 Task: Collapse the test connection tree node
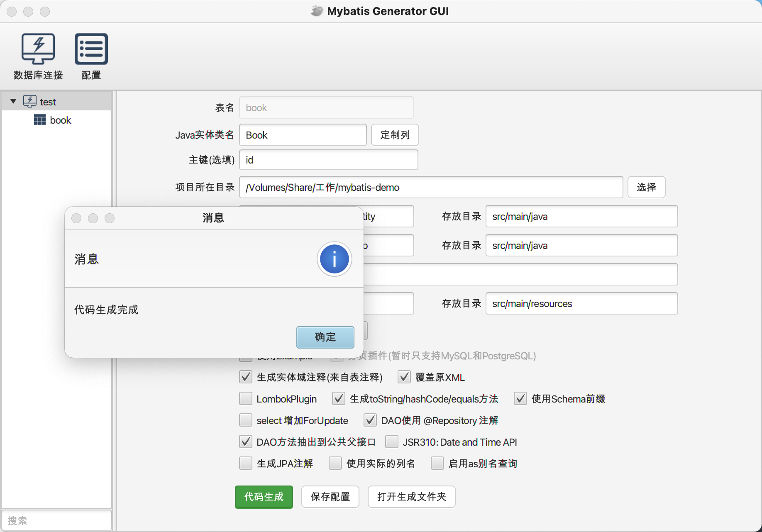13,101
